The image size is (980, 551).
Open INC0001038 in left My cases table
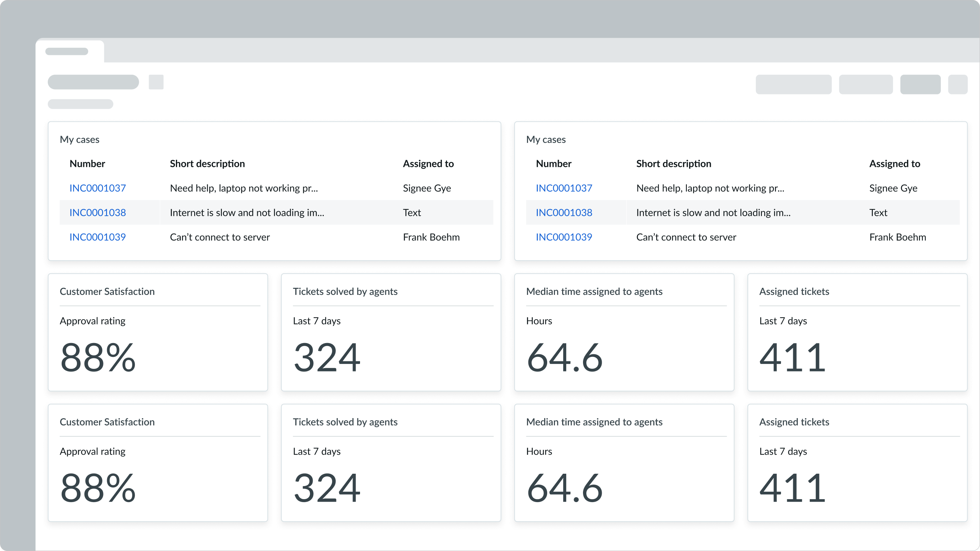[97, 212]
